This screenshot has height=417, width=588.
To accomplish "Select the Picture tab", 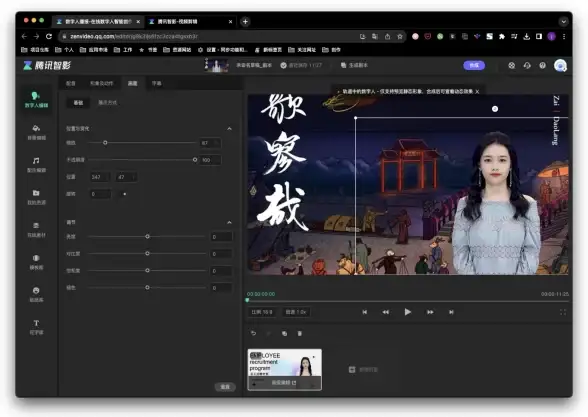I will pos(132,83).
